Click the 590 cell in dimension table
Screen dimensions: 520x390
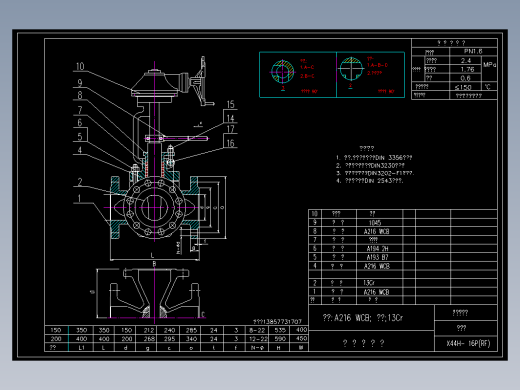(280, 339)
